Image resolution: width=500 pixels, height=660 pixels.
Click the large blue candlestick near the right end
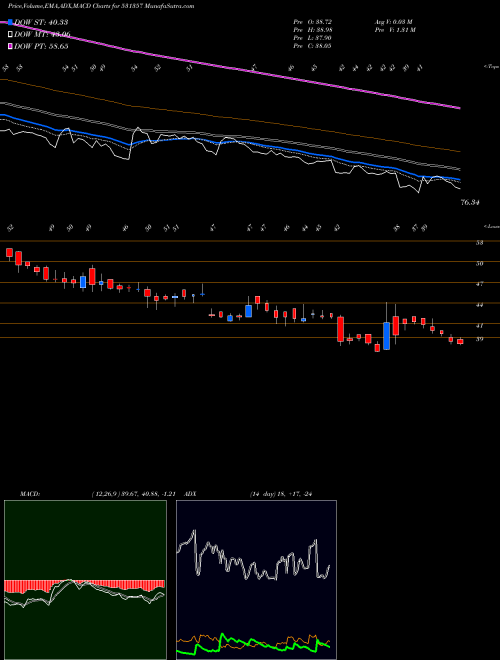386,336
